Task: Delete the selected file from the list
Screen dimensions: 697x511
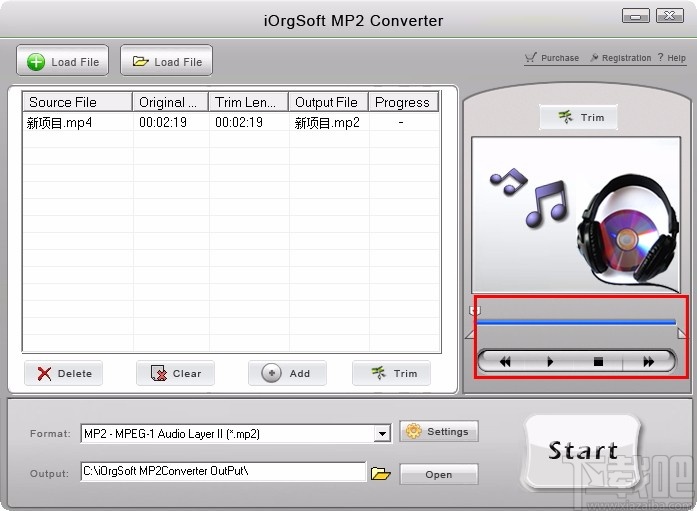Action: tap(64, 373)
